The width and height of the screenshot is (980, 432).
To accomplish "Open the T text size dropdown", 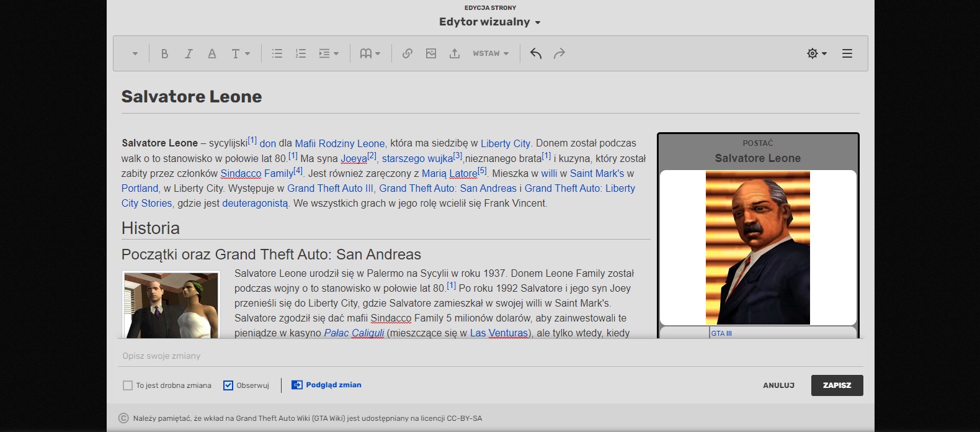I will pos(241,53).
